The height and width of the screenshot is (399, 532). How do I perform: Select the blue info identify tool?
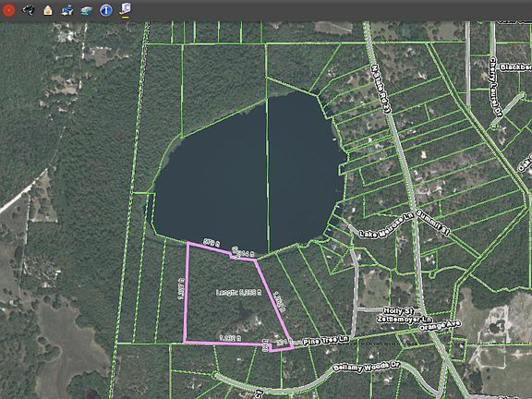pos(106,10)
